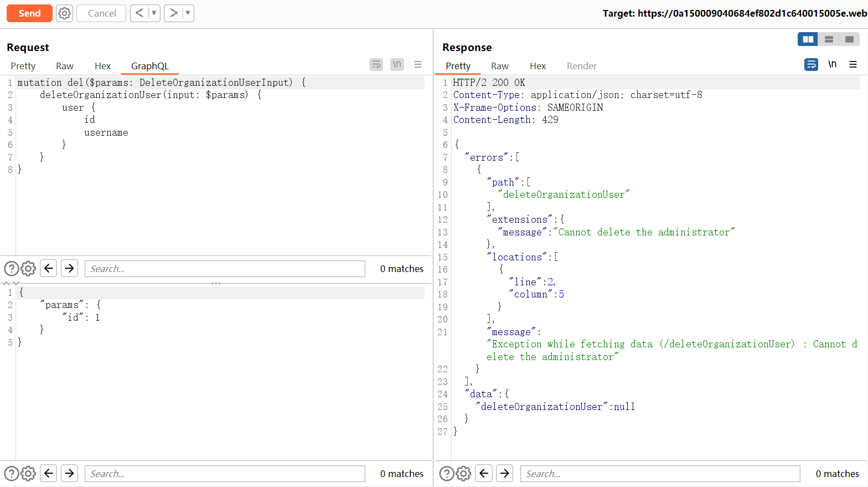Switch to side-by-side layout view
868x487 pixels.
pyautogui.click(x=808, y=39)
